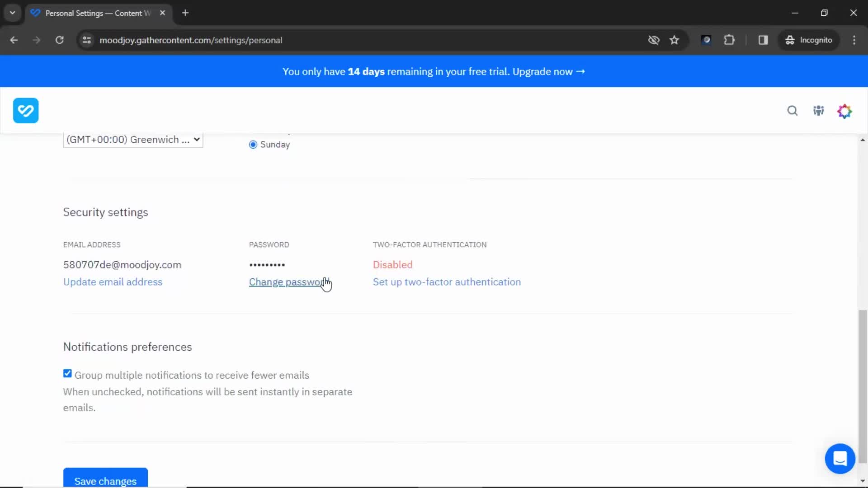Image resolution: width=868 pixels, height=488 pixels.
Task: Open the tab search dropdown arrow
Action: point(13,13)
